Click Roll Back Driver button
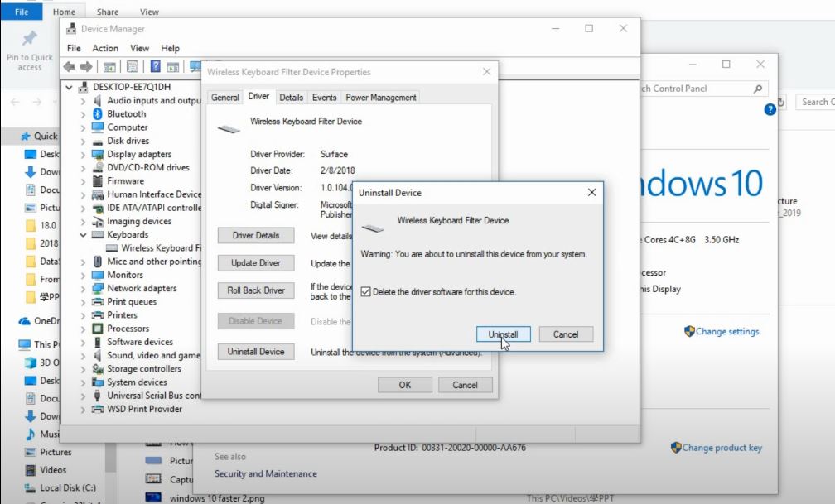The height and width of the screenshot is (504, 835). point(256,290)
